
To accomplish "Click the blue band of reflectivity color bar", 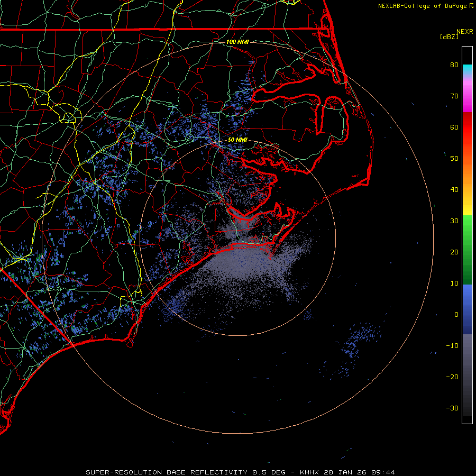I will pos(467,309).
